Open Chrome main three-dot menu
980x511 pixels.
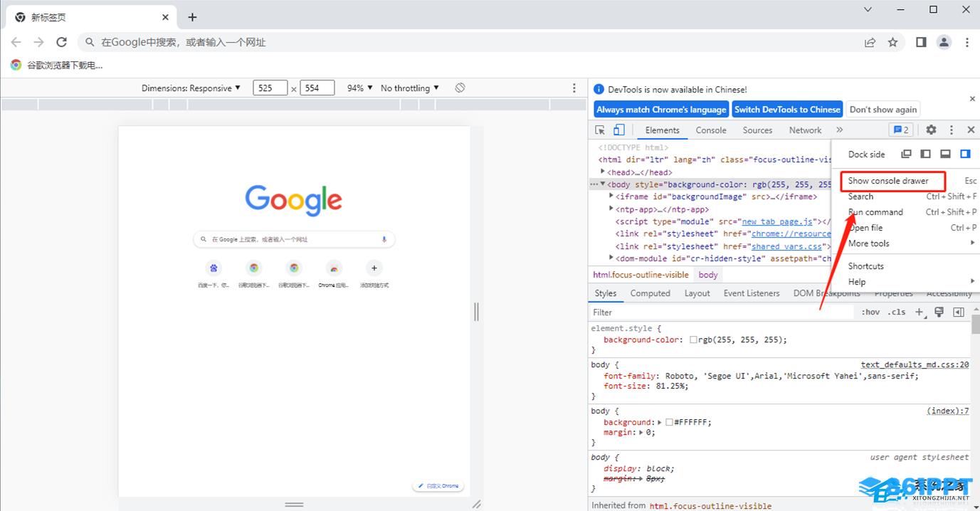[967, 42]
